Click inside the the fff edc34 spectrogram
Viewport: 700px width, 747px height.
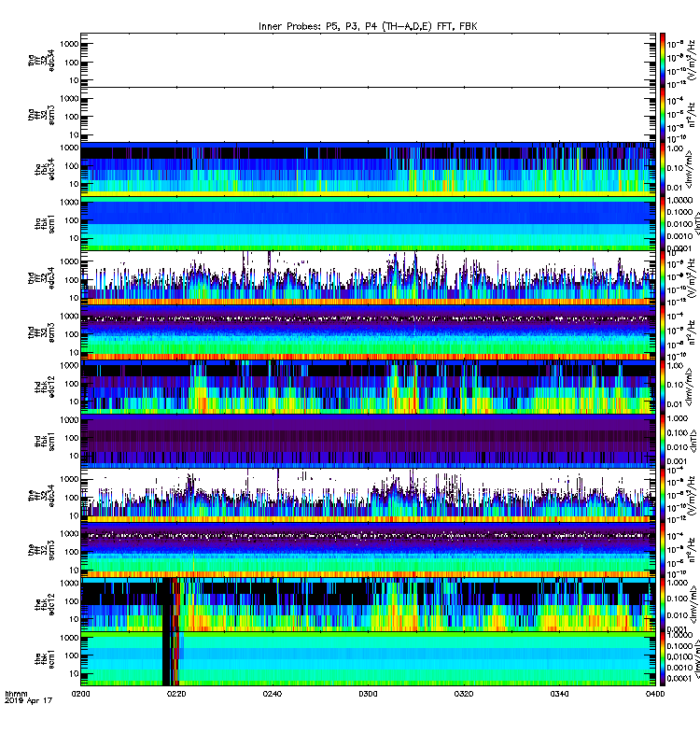[x=368, y=496]
